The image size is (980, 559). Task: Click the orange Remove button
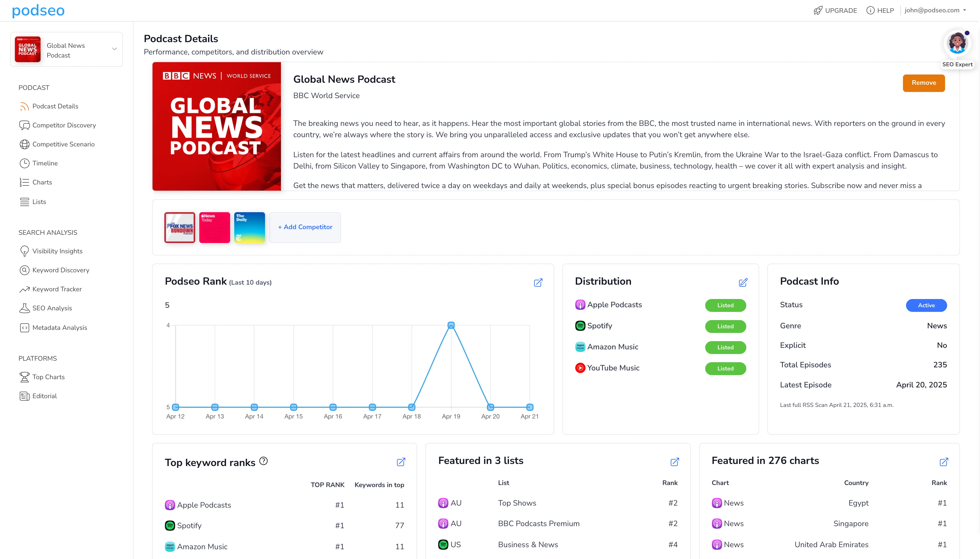924,83
